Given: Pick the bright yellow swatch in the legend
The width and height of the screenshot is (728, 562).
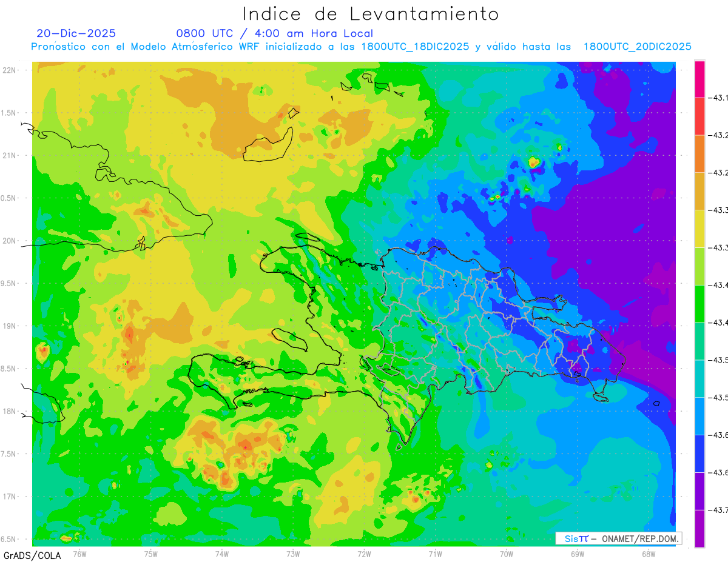Looking at the screenshot, I should [699, 229].
